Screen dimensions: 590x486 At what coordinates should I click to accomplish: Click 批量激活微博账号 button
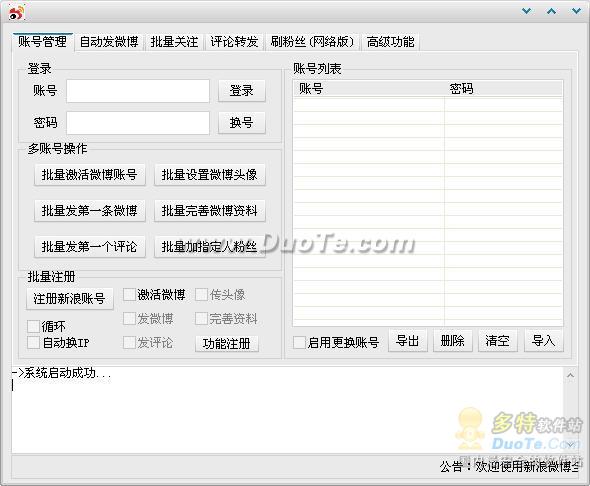[90, 175]
